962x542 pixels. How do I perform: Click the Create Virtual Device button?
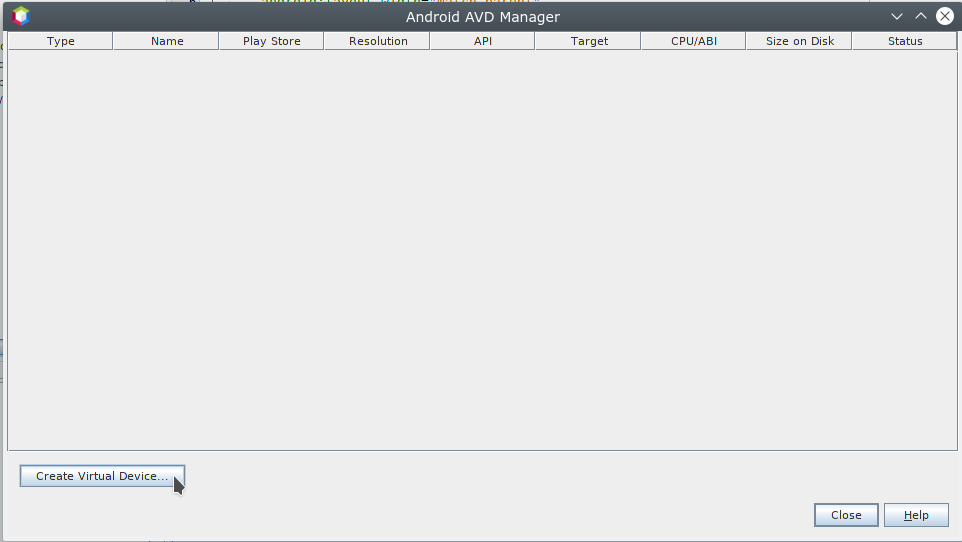pos(102,476)
